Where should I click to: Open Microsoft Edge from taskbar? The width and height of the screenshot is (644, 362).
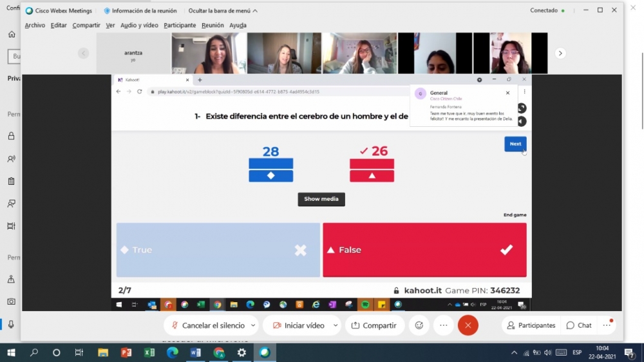pos(173,352)
